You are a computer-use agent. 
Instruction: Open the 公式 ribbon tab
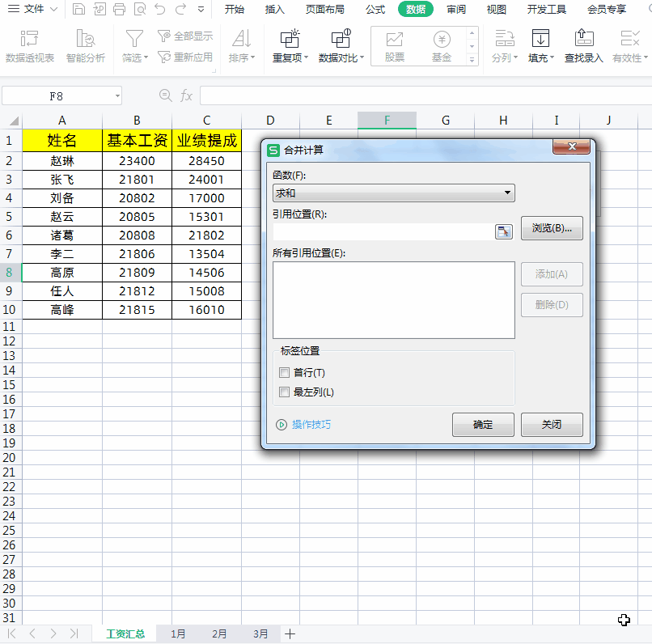coord(375,9)
